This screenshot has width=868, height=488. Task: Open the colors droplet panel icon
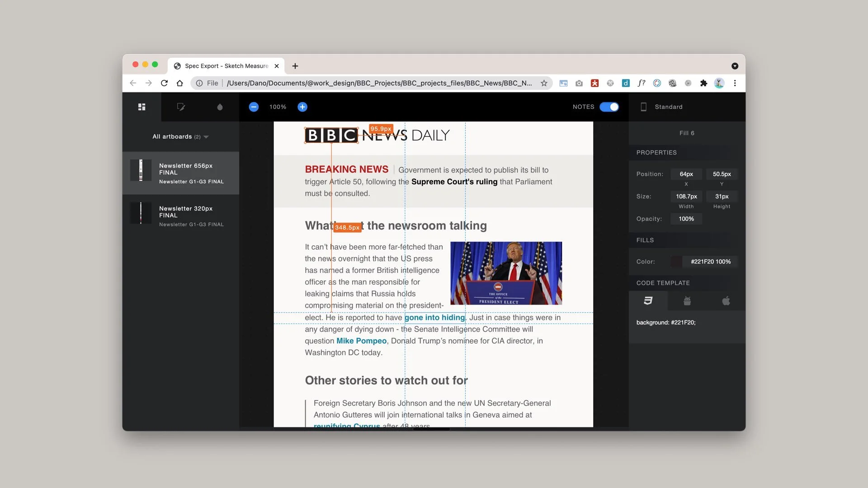[220, 107]
